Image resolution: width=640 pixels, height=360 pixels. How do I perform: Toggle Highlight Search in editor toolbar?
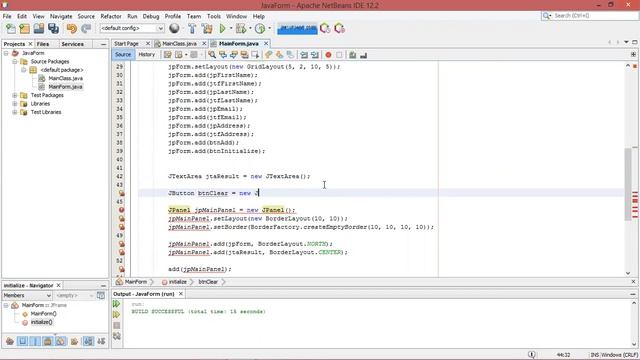point(244,55)
